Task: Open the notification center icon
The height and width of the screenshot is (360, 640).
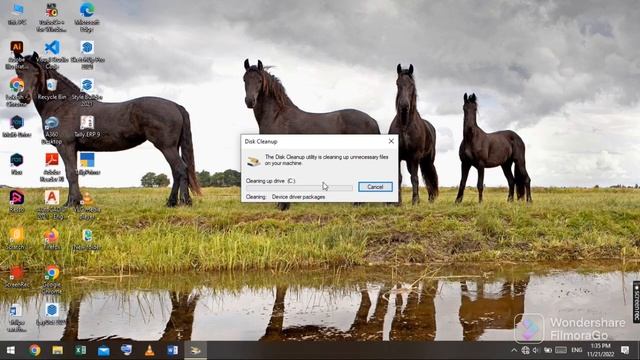Action: 625,350
